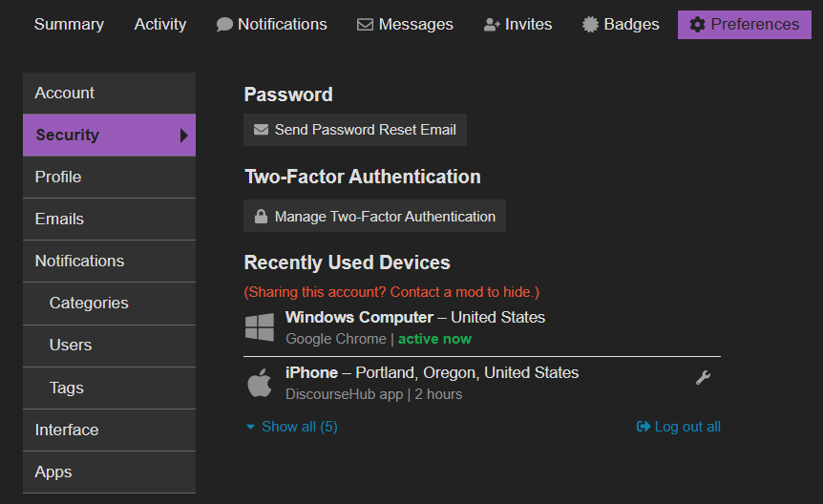Screen dimensions: 823x504
Task: Open Manage Two-Factor Authentication
Action: coord(374,217)
